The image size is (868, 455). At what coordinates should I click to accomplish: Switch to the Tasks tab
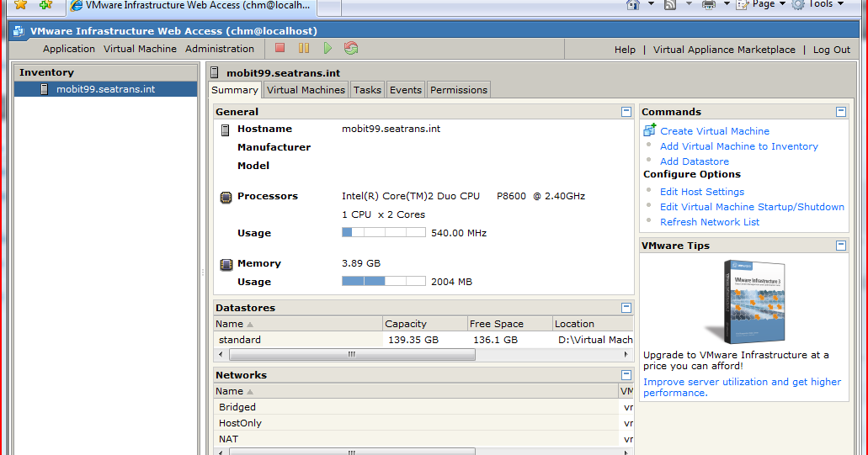(x=368, y=89)
